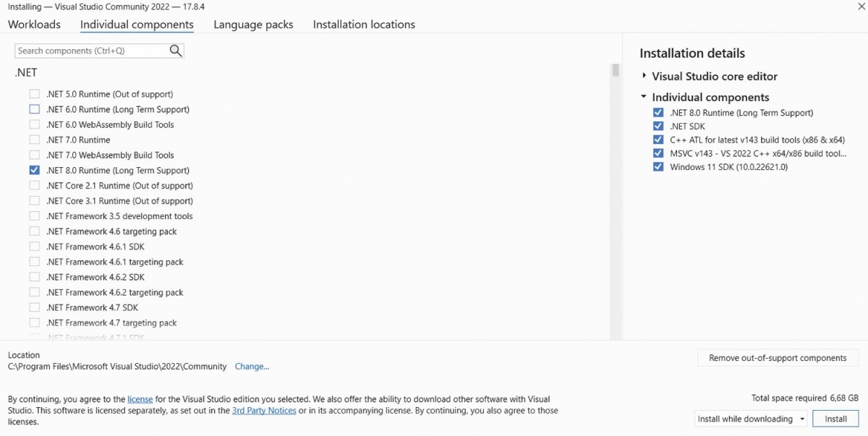
Task: Check .NET Framework 4.7 targeting pack
Action: click(35, 322)
